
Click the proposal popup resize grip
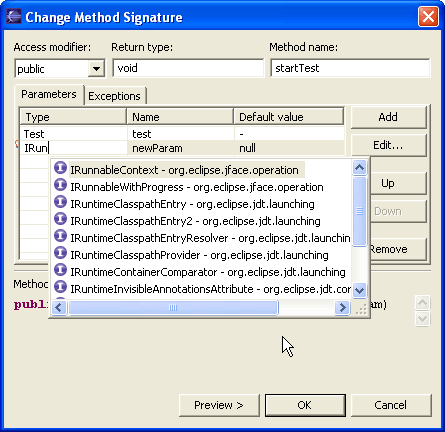pos(361,309)
